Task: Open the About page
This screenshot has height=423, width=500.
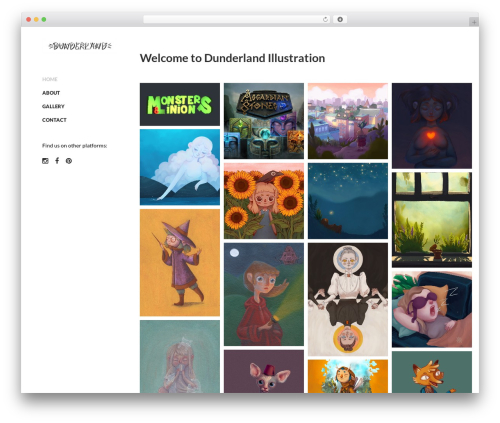Action: point(51,93)
